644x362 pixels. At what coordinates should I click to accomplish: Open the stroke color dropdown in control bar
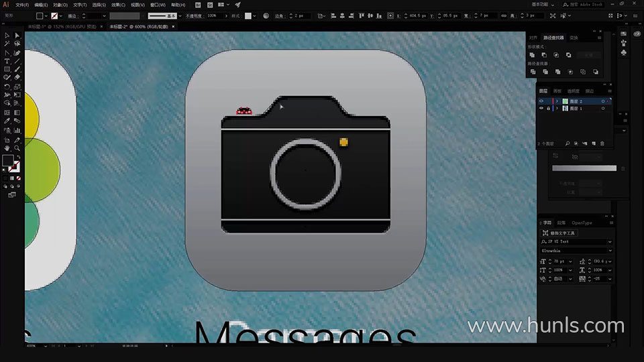click(61, 15)
